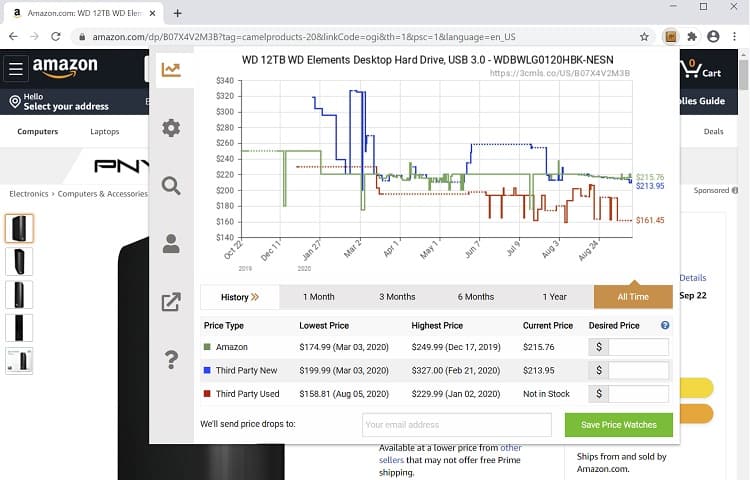Open the Laptops category

click(105, 131)
